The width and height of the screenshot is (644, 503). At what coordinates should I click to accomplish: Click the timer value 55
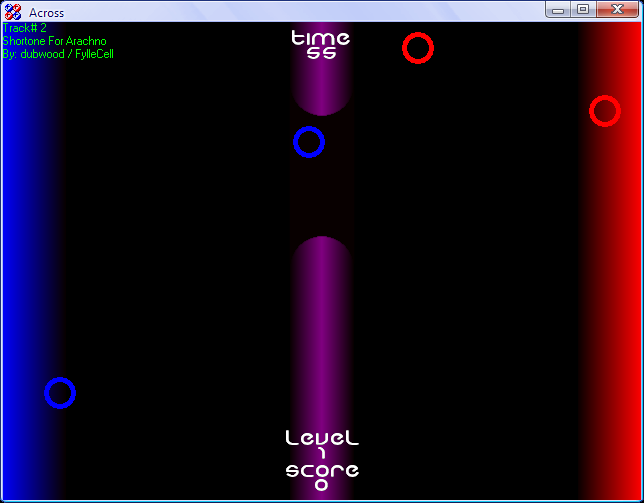pos(320,54)
